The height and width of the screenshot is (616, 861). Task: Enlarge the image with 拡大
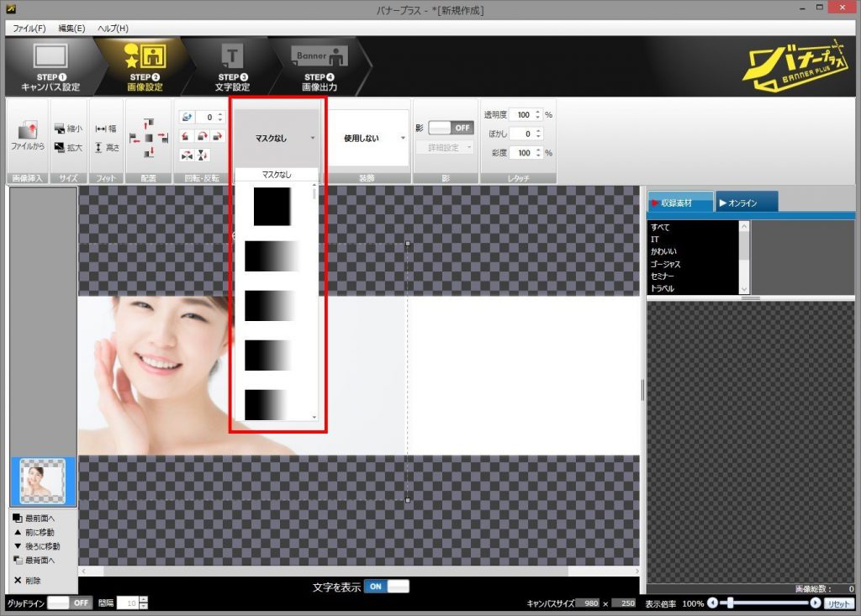[68, 148]
